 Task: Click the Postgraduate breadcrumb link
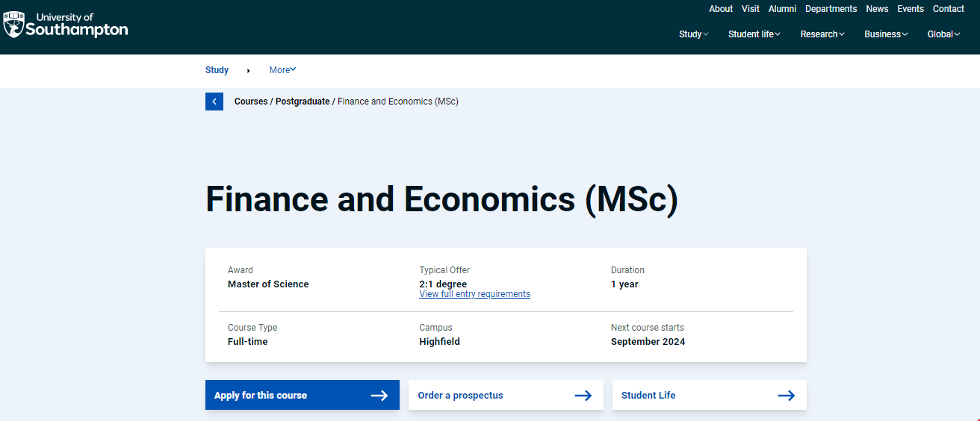[302, 102]
